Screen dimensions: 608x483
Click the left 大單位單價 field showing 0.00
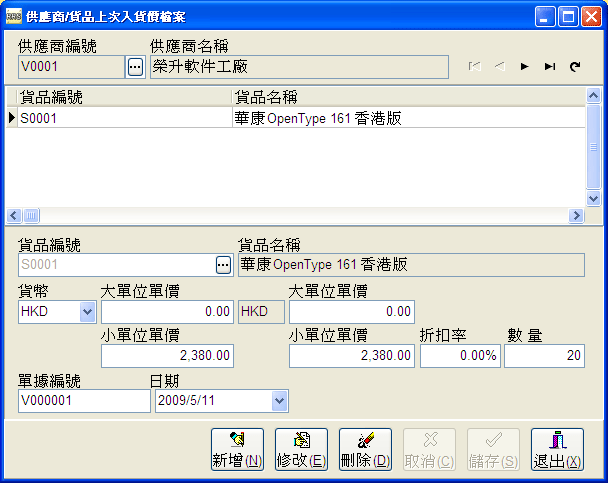pyautogui.click(x=168, y=312)
